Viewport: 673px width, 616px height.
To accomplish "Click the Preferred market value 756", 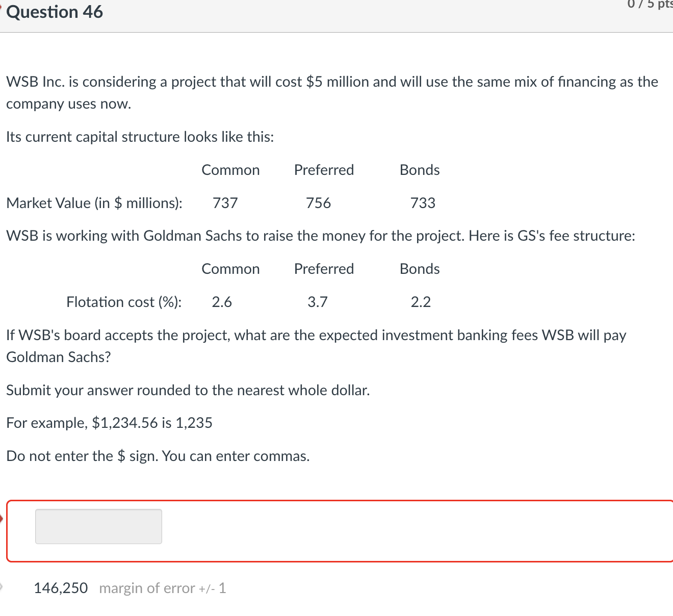I will (x=318, y=202).
